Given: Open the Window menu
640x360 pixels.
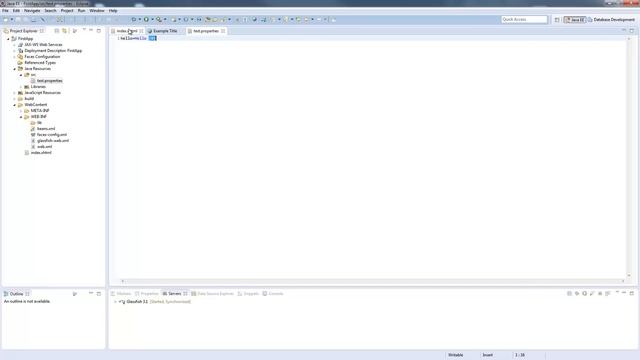Looking at the screenshot, I should coord(97,11).
